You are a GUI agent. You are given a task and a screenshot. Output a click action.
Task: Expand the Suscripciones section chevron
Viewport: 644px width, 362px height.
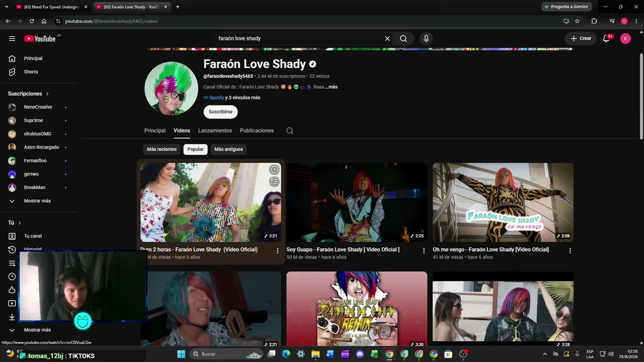48,94
